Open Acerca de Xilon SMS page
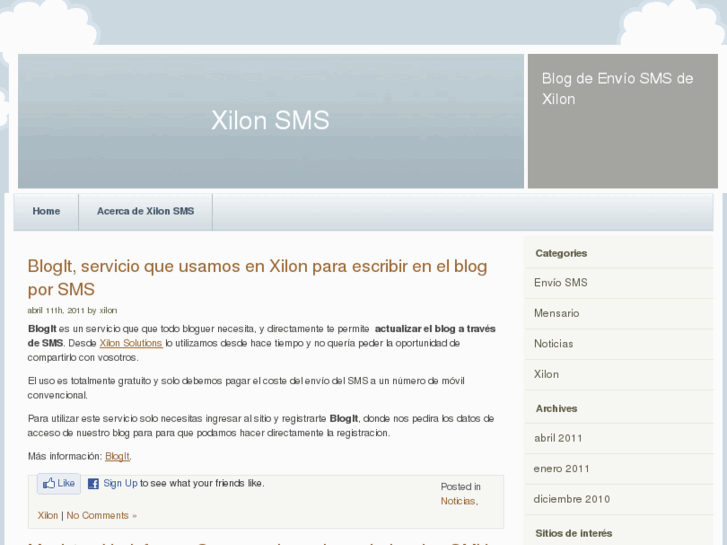This screenshot has width=727, height=545. tap(146, 212)
